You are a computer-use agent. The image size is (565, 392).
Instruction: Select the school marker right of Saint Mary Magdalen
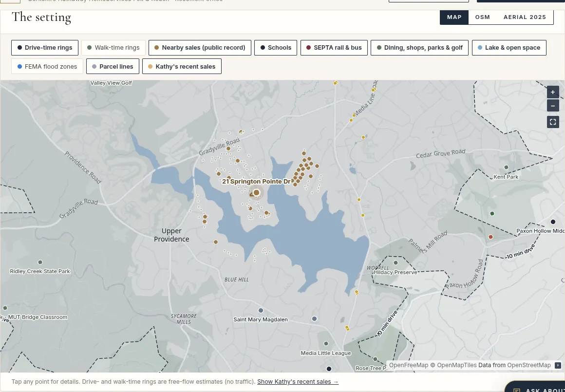tap(314, 319)
